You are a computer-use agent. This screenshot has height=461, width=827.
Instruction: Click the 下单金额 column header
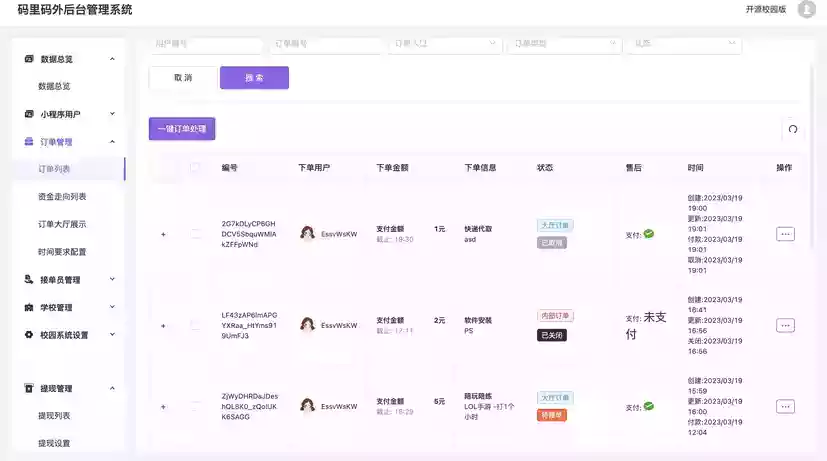coord(392,168)
